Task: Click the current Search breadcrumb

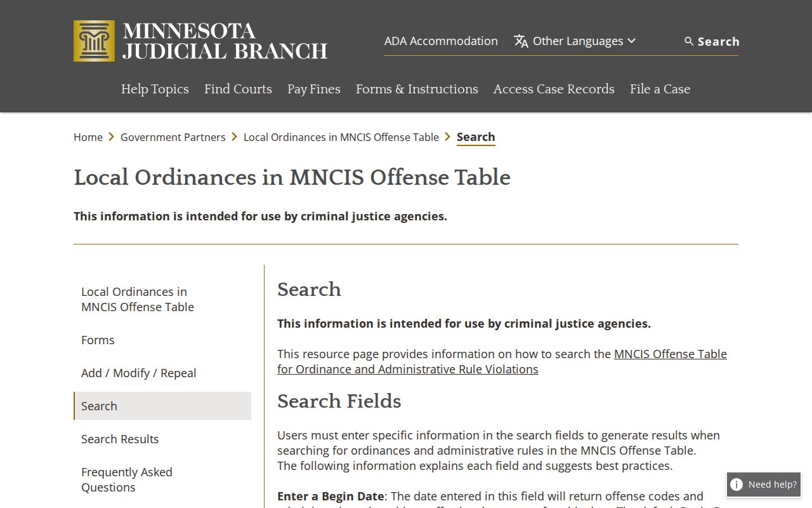Action: tap(476, 137)
